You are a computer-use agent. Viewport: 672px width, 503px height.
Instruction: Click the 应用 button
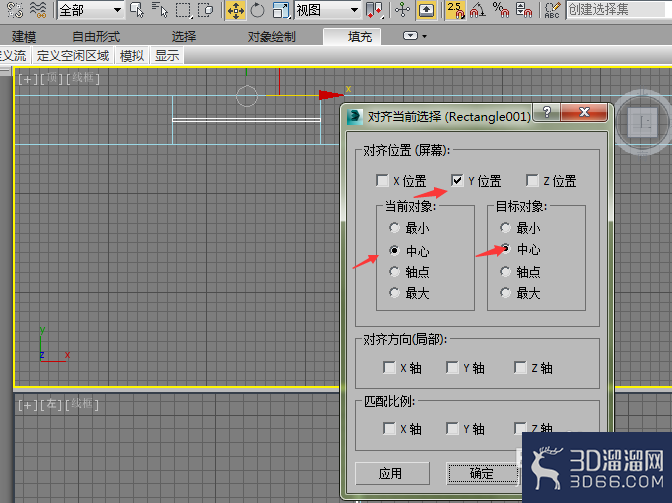coord(392,473)
